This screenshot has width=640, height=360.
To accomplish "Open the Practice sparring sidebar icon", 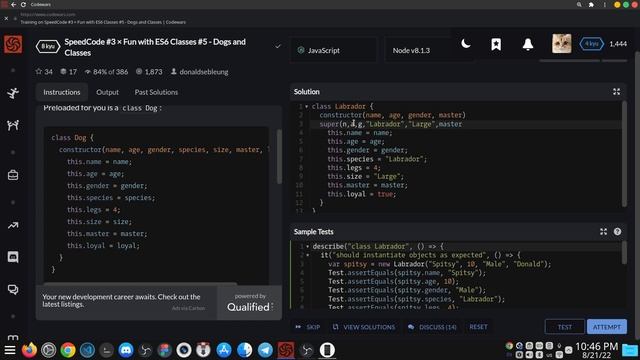I will tap(13, 125).
